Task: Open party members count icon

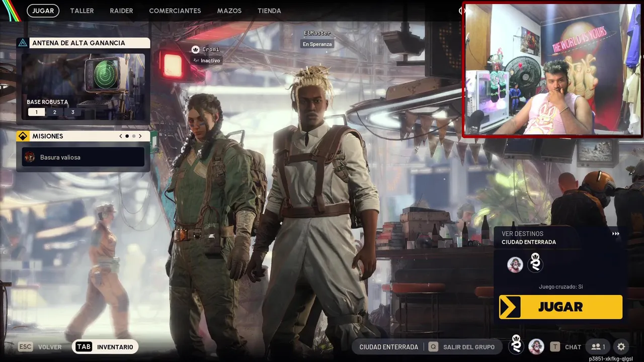Action: point(598,347)
